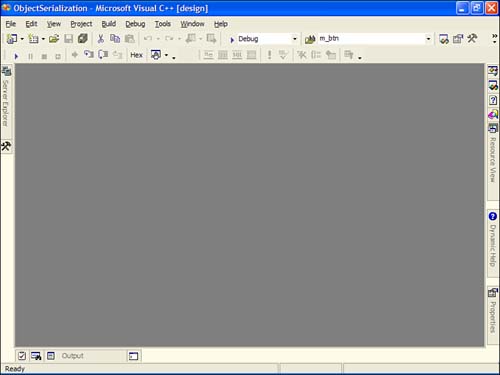Click the Copy toolbar icon
The height and width of the screenshot is (375, 500).
pos(115,39)
